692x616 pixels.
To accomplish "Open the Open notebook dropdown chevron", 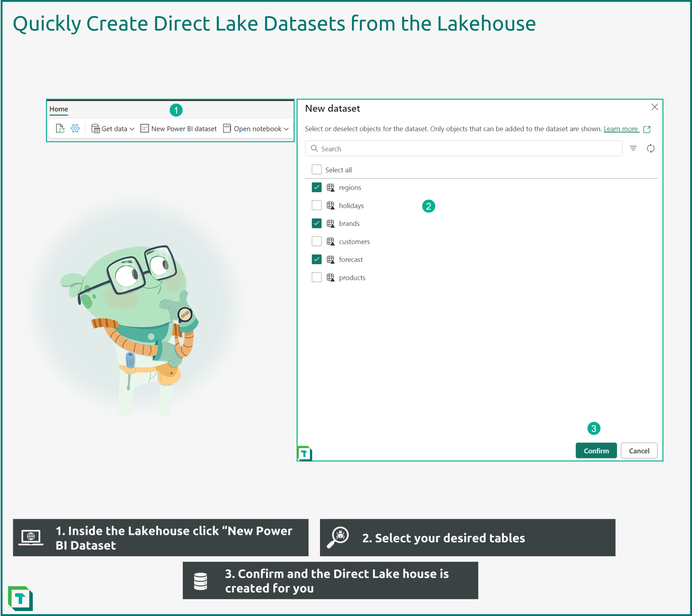I will pos(287,129).
